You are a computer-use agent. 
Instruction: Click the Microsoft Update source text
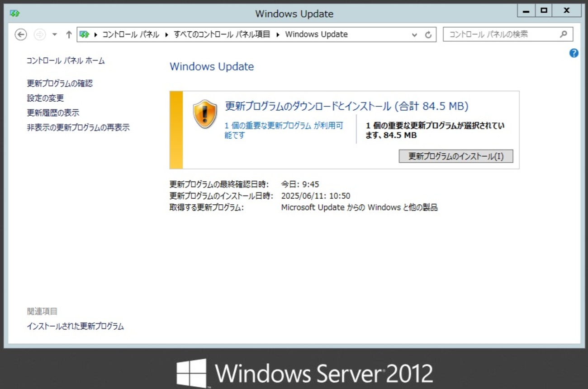360,208
